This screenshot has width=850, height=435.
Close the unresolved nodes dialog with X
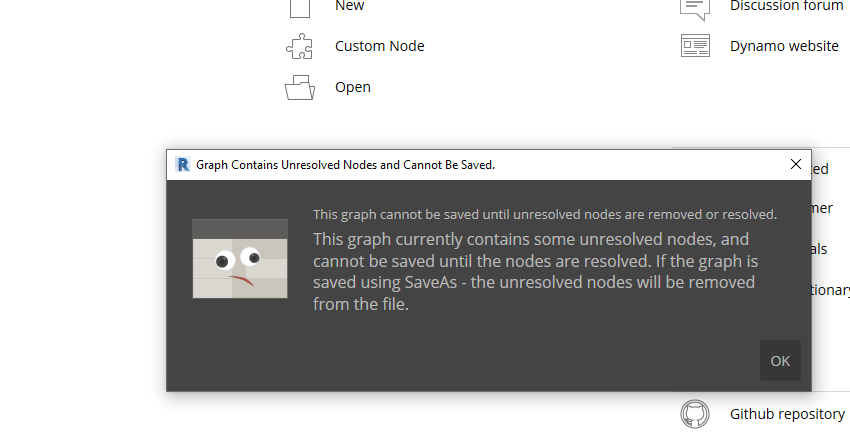pos(795,164)
